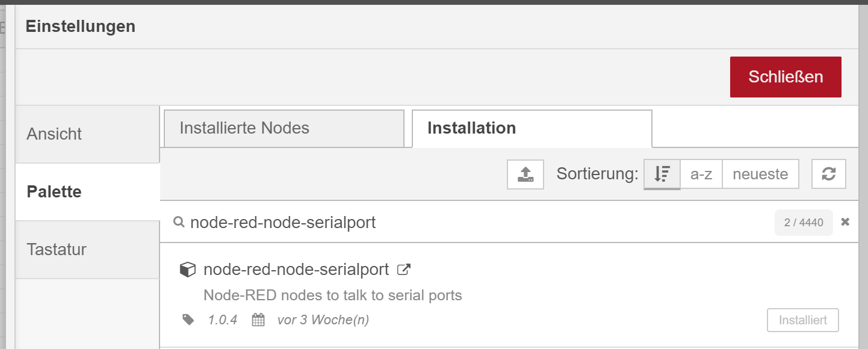Click the magnifier search icon
This screenshot has width=868, height=349.
(179, 222)
